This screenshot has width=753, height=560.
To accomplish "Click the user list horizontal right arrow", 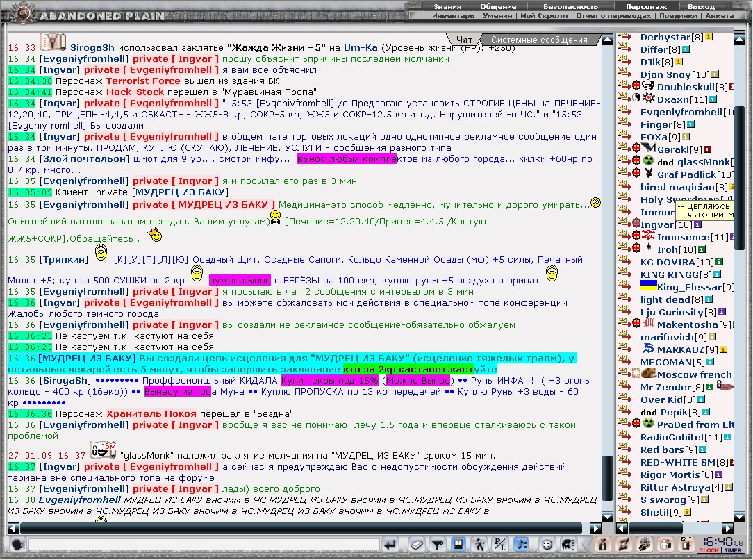I will point(727,528).
